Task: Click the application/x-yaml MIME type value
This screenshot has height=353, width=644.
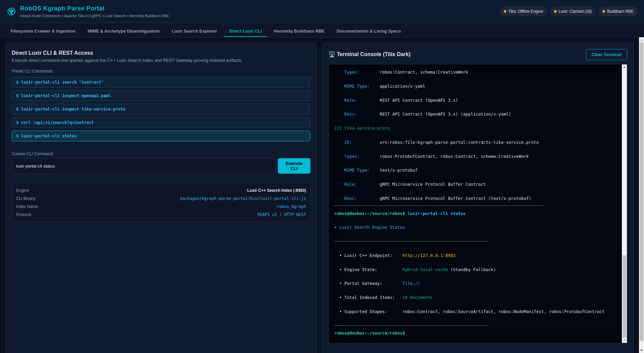Action: (402, 86)
